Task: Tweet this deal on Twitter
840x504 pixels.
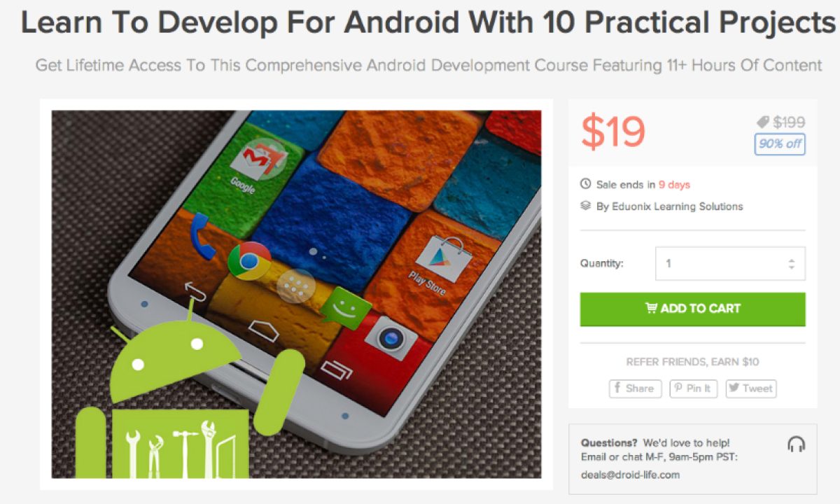Action: [750, 388]
